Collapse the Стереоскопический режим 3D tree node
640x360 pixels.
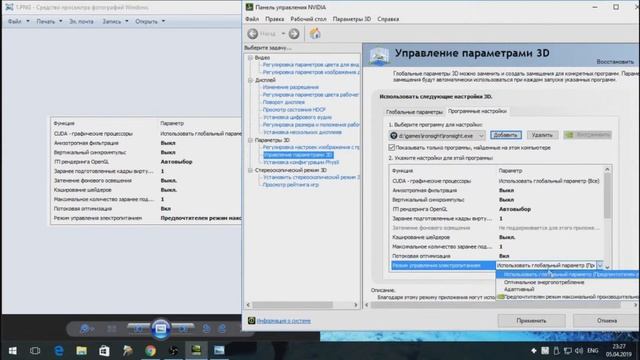point(250,170)
